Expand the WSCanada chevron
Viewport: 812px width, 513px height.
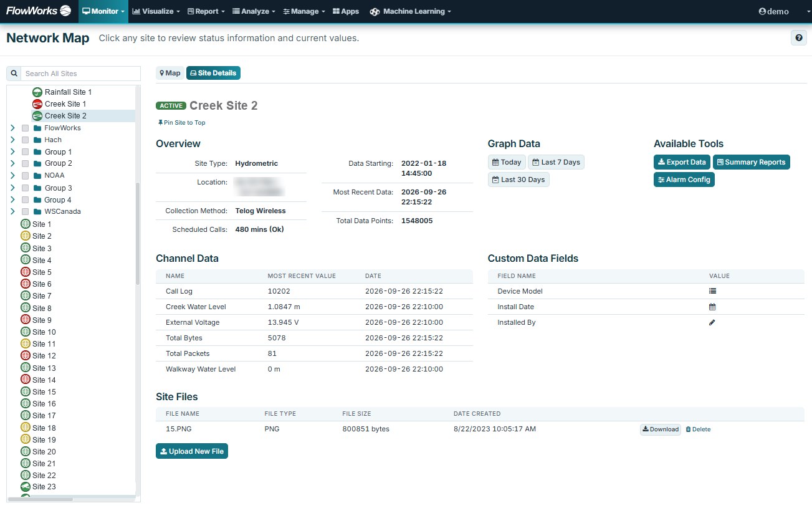point(12,211)
